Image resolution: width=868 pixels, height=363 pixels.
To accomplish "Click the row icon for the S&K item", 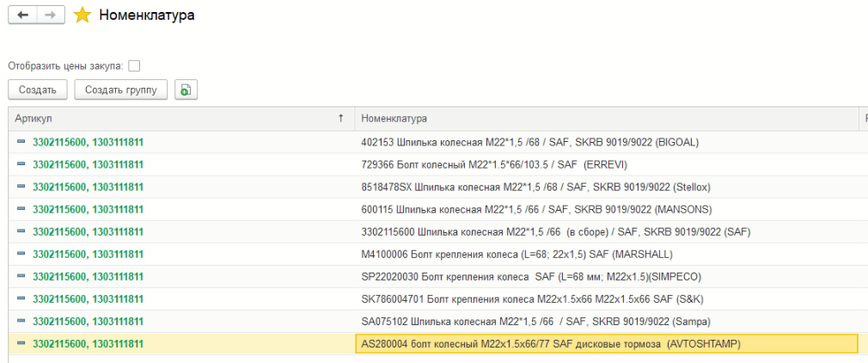I will pos(21,298).
